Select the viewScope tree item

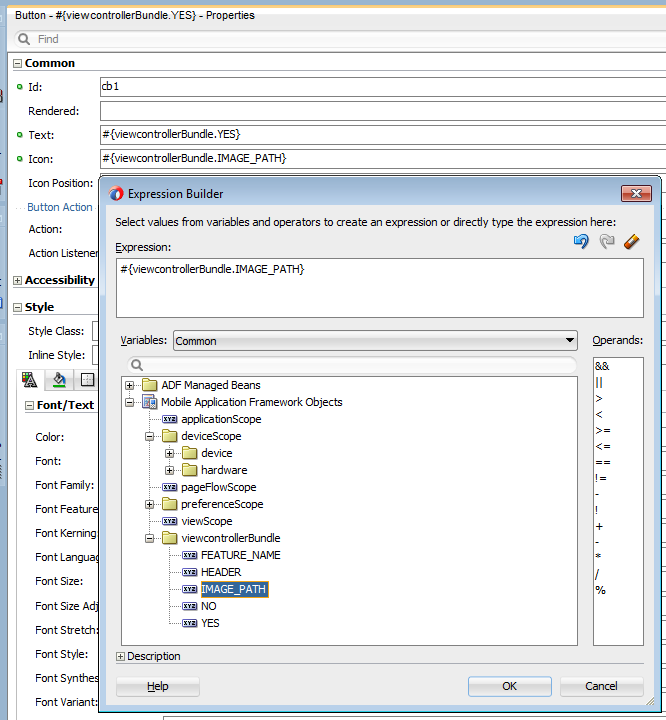pos(207,521)
